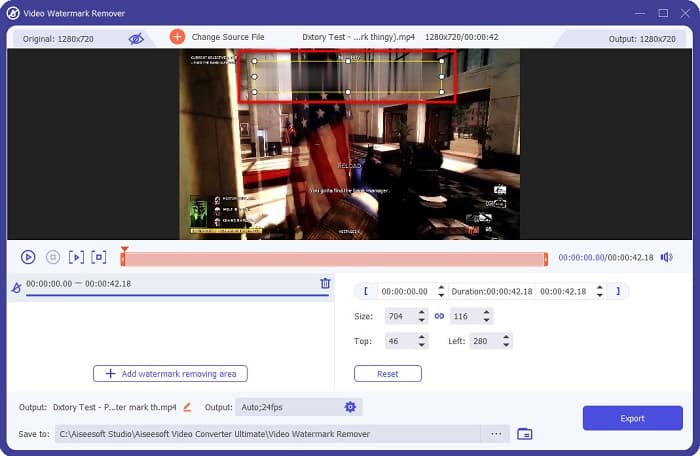Click the Reset button
This screenshot has width=700, height=456.
pyautogui.click(x=388, y=374)
